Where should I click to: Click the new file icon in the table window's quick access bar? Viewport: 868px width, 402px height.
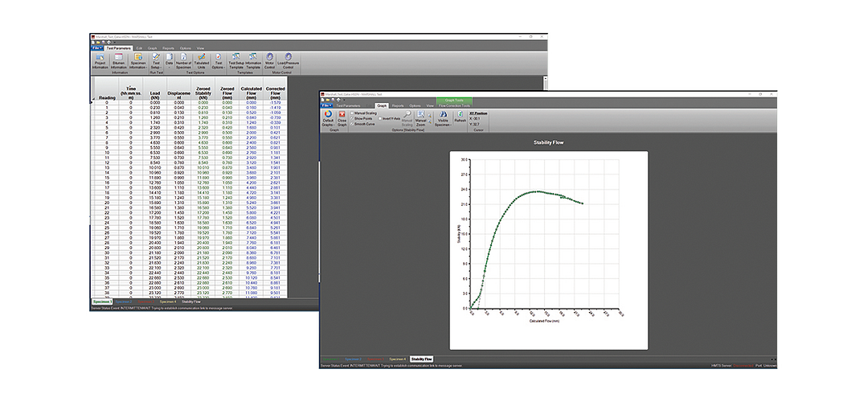pyautogui.click(x=93, y=42)
